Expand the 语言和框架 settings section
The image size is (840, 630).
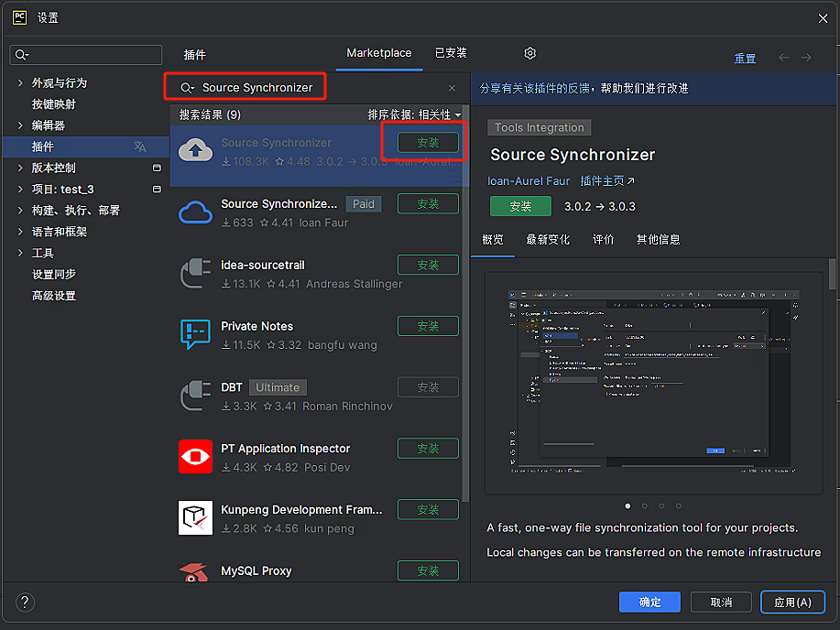[x=20, y=232]
